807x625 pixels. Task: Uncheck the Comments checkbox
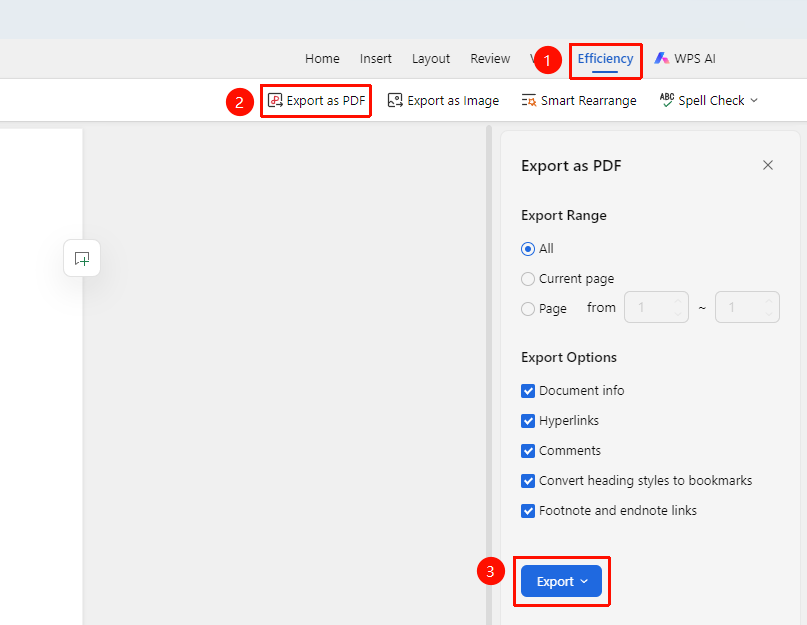click(x=528, y=451)
